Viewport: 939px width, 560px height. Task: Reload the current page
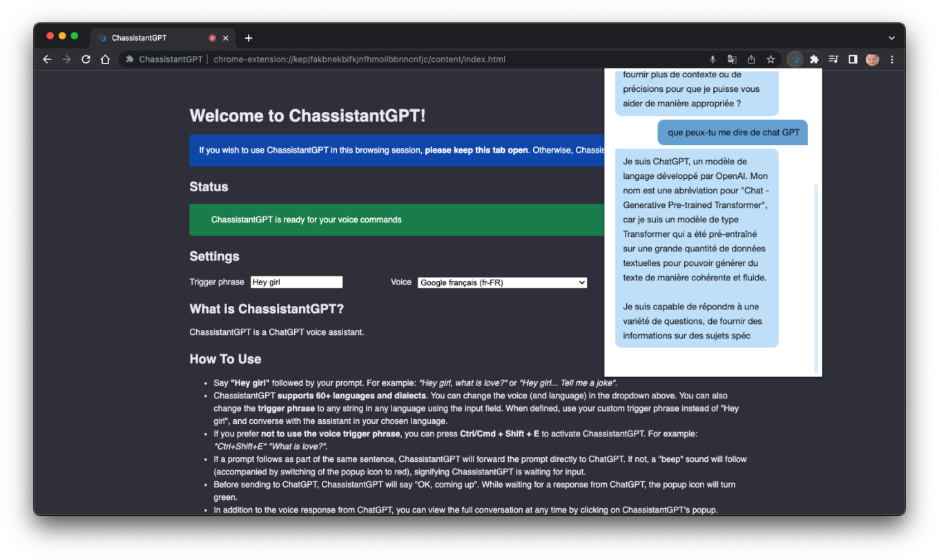(x=86, y=59)
